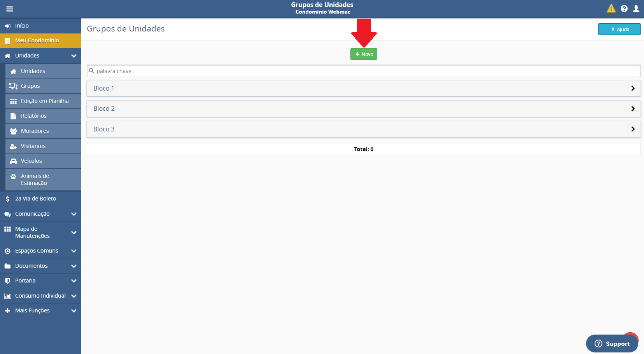Open the Moradores submenu entry
Screen dimensions: 644x354
43,131
